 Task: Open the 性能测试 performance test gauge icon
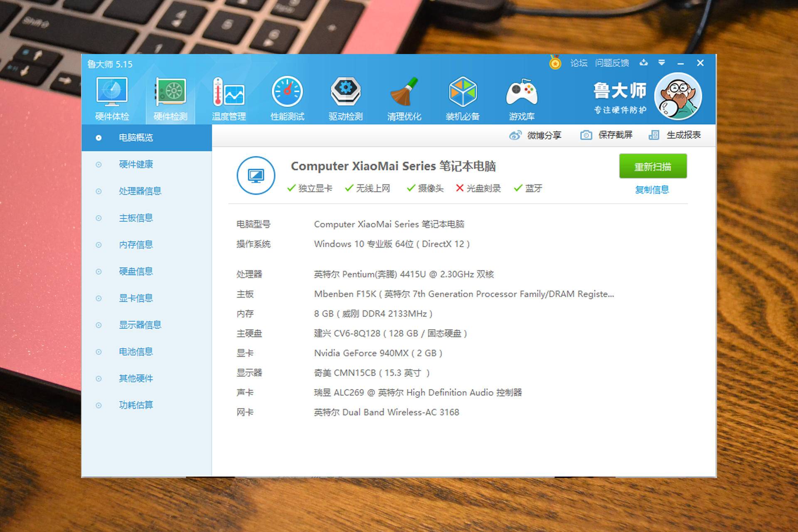287,92
